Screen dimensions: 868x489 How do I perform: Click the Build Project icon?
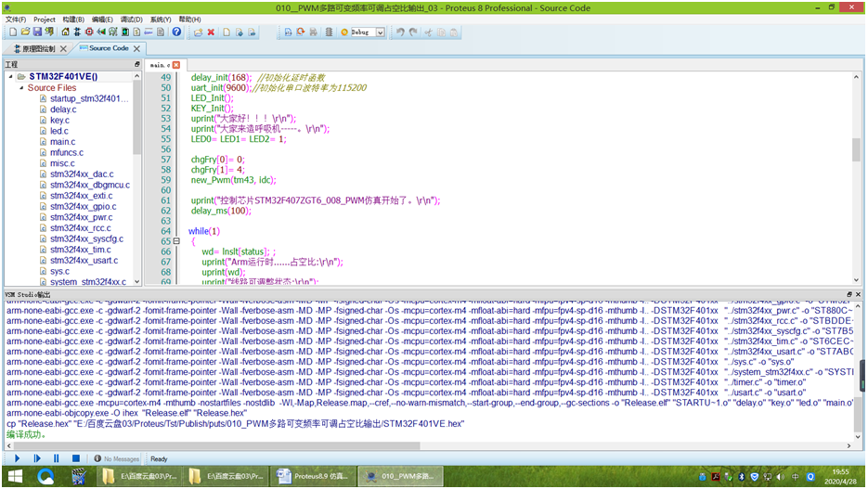pos(288,32)
